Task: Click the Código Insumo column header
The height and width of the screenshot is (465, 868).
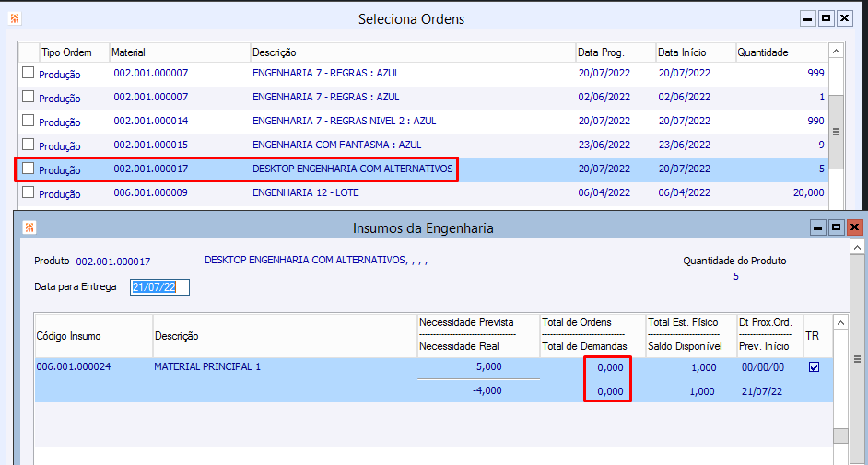Action: (93, 336)
